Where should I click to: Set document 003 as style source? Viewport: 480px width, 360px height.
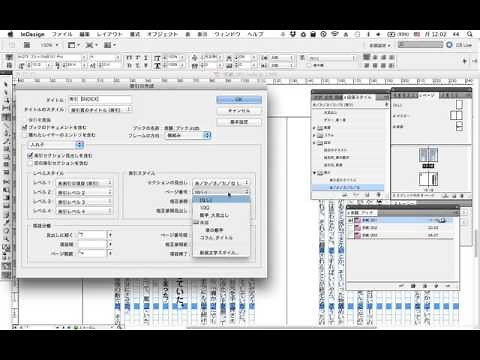(350, 235)
